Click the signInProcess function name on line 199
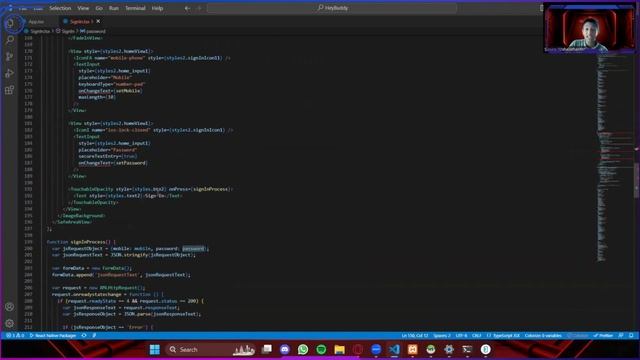Screen dimensions: 640x360 [x=87, y=242]
